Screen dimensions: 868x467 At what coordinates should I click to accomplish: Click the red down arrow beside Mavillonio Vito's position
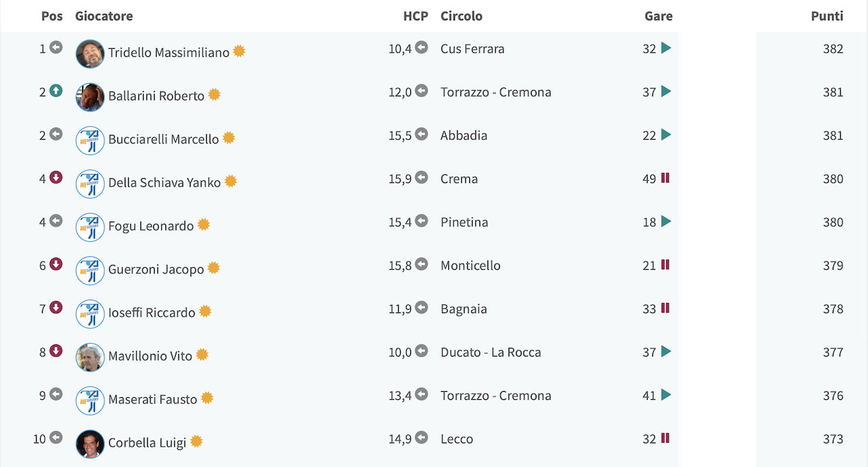click(x=56, y=351)
